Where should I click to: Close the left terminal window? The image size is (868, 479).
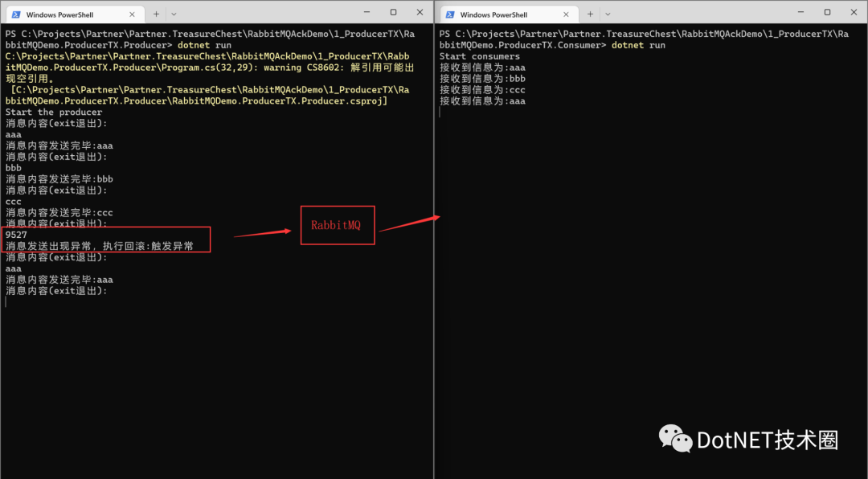click(x=420, y=12)
